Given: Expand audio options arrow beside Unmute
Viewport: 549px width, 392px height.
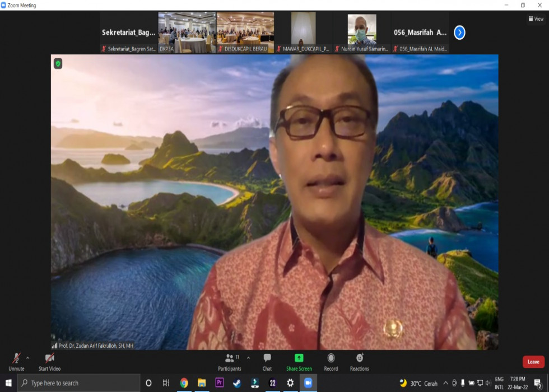Looking at the screenshot, I should 27,357.
